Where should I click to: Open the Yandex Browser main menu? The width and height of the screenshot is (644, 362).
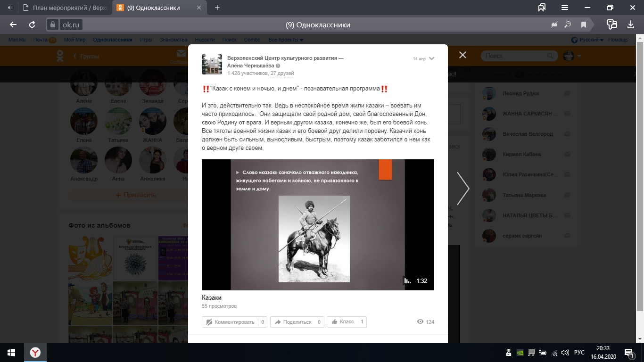coord(565,8)
